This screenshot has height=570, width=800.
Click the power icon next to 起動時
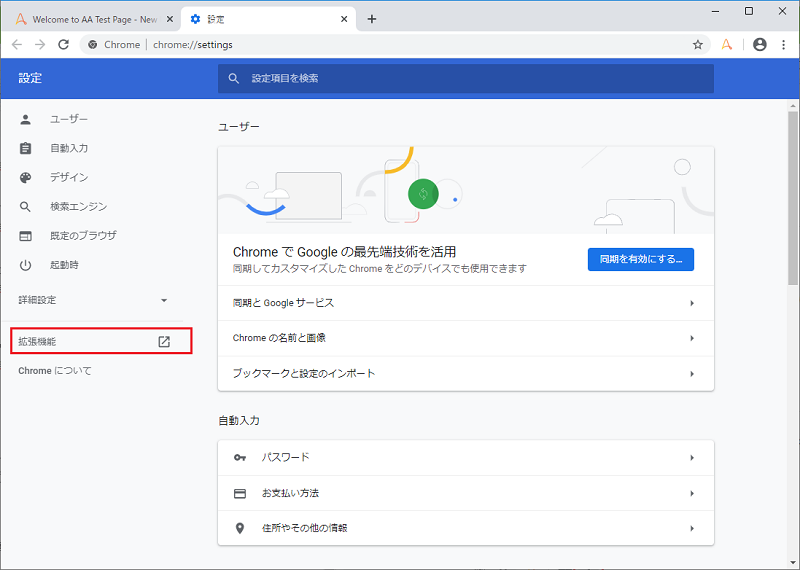pyautogui.click(x=26, y=265)
